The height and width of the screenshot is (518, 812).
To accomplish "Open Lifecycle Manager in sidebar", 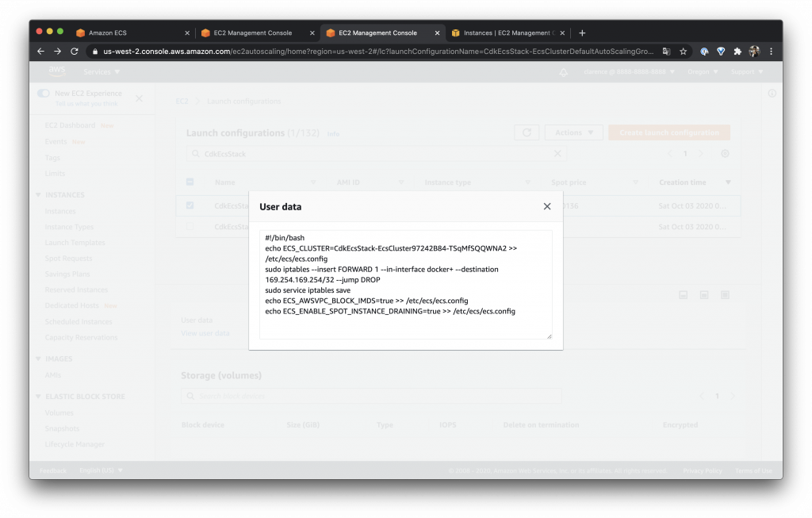I will click(x=75, y=444).
